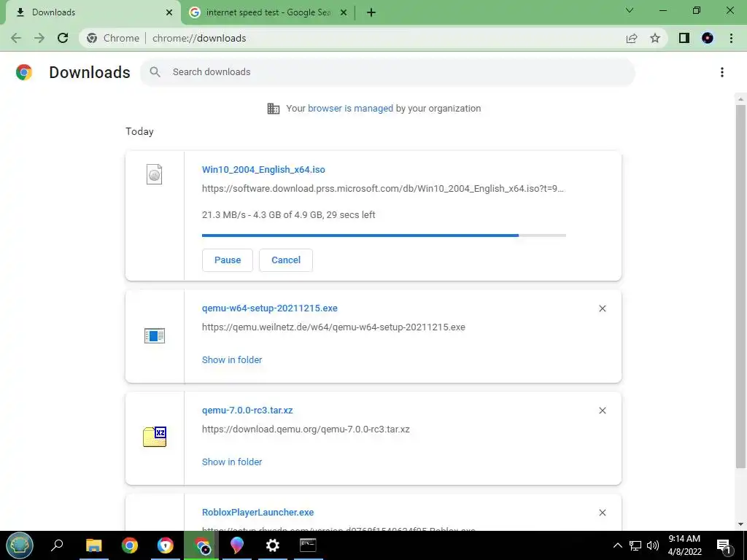Open a new tab with plus button
747x560 pixels.
coord(371,12)
